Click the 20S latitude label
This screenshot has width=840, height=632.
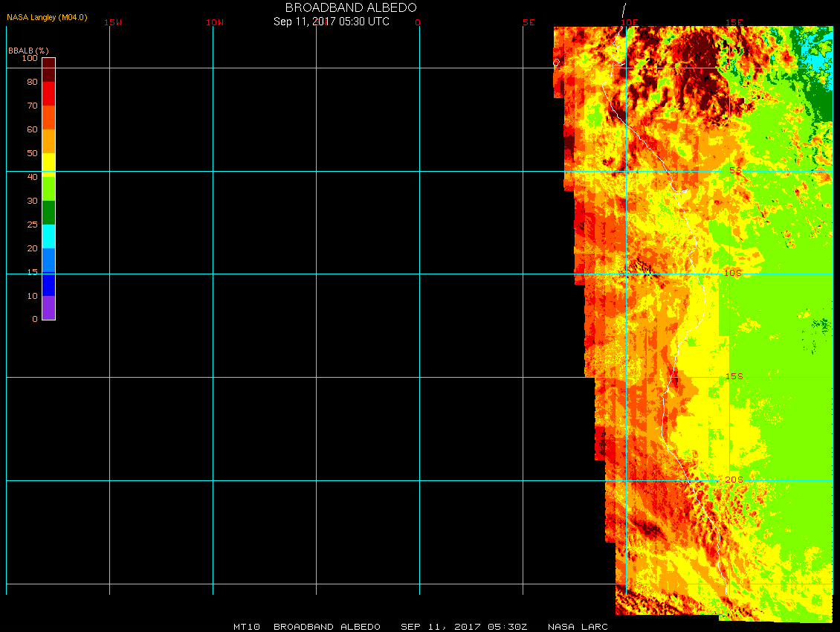click(x=734, y=480)
